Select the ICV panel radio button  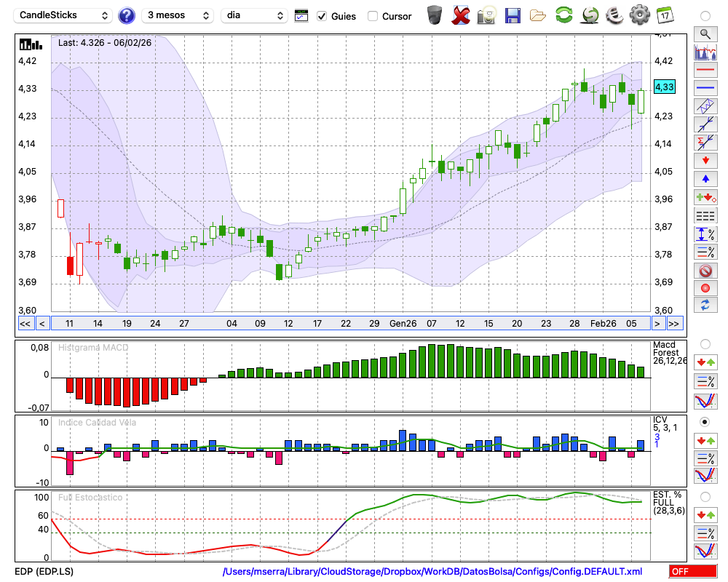tap(705, 422)
